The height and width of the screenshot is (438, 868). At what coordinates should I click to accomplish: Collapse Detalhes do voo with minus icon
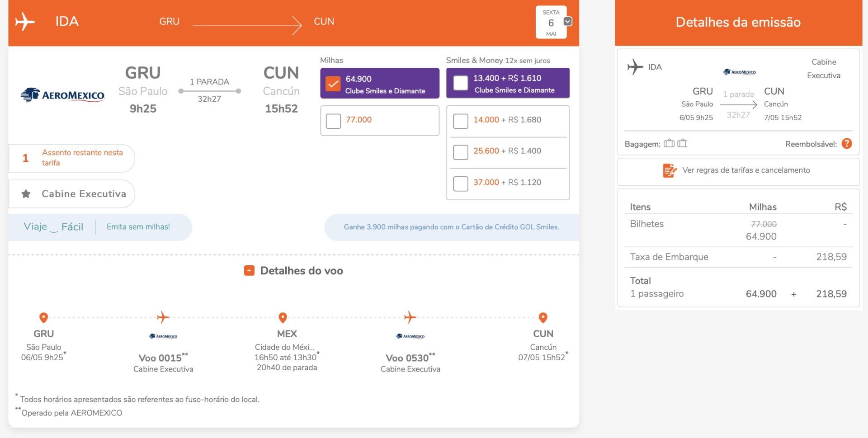pos(249,270)
